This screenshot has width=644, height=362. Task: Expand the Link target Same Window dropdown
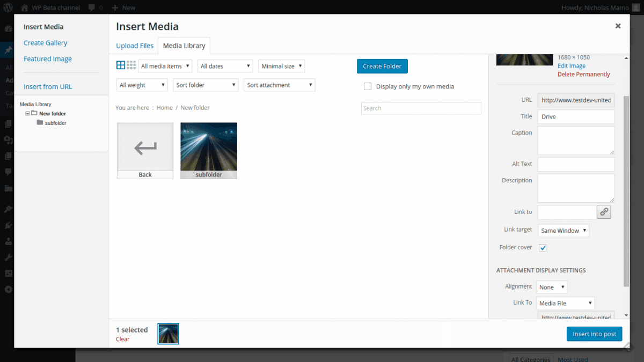563,231
